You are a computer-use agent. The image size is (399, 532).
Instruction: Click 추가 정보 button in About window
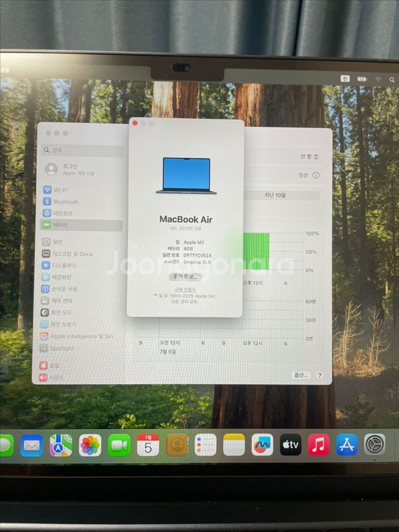[185, 277]
